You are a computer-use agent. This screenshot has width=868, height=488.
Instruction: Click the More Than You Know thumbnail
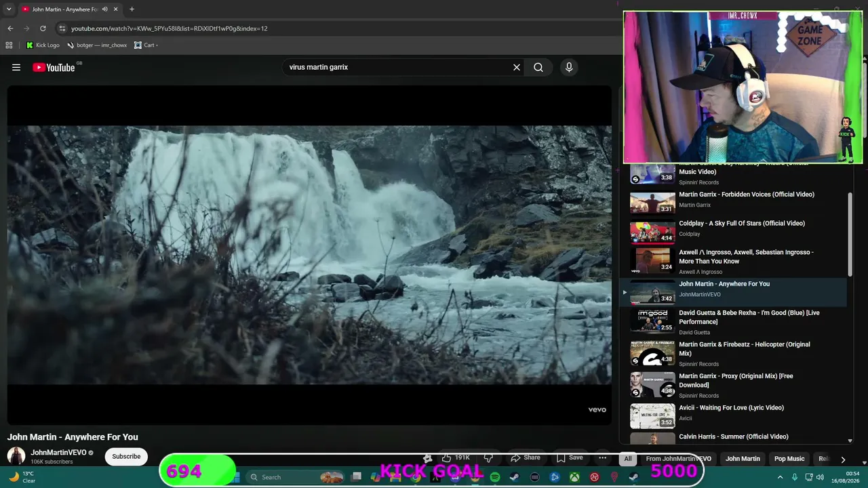click(x=652, y=261)
